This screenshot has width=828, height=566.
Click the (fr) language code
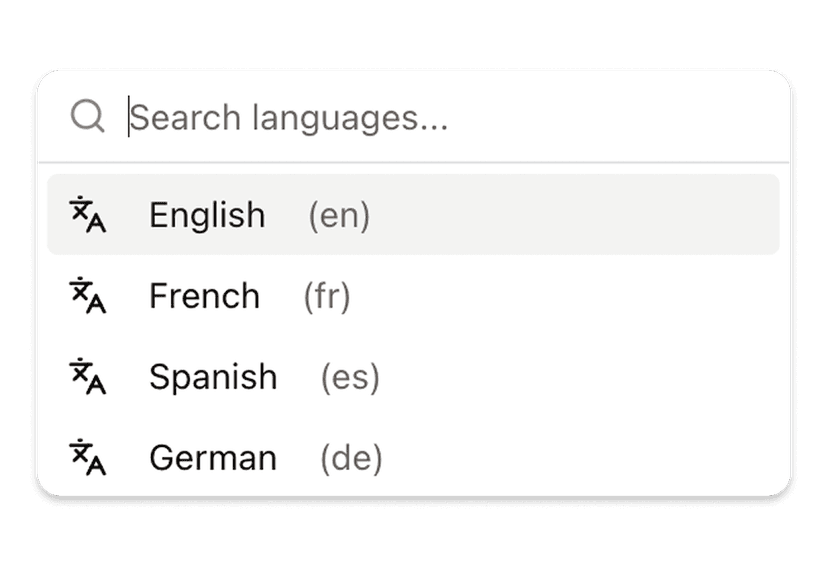(x=327, y=296)
